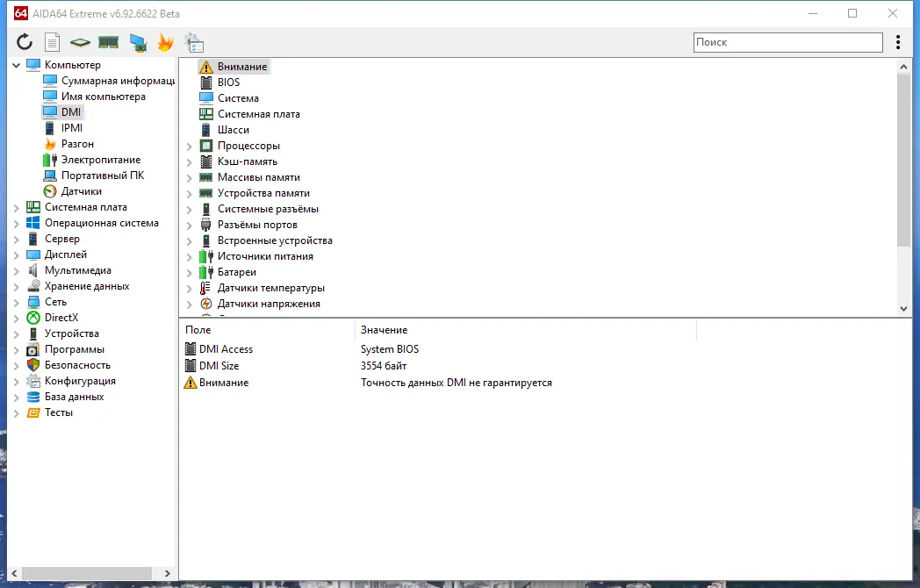Screen dimensions: 920x588
Task: Expand the Устройства памяти node
Action: (x=190, y=194)
